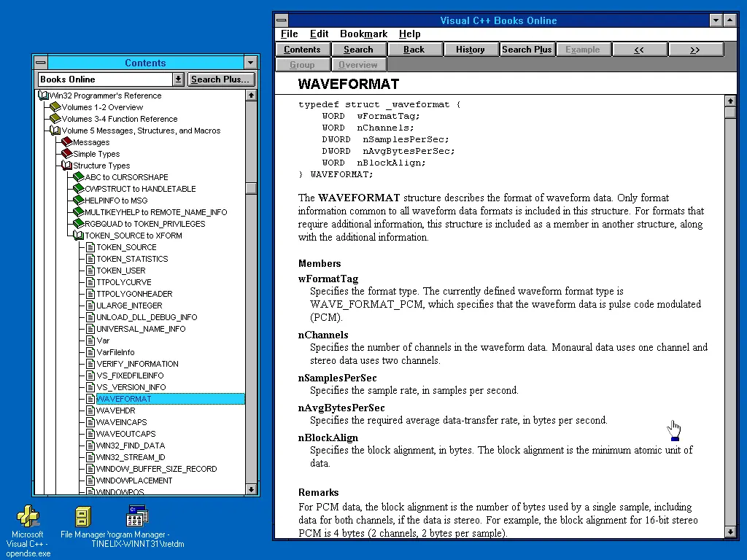Viewport: 747px width, 560px height.
Task: Open the Volumes 1-2 Overview book icon
Action: [55, 106]
